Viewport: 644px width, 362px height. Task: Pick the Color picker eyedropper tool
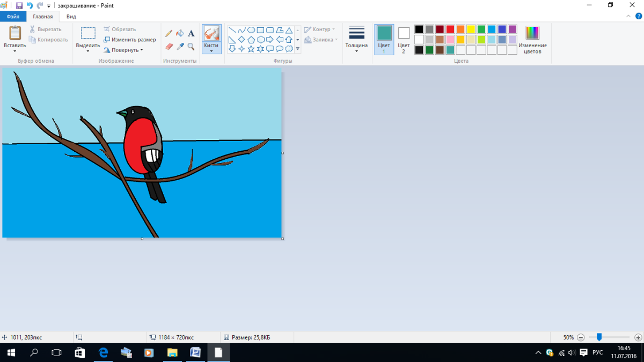click(x=180, y=47)
